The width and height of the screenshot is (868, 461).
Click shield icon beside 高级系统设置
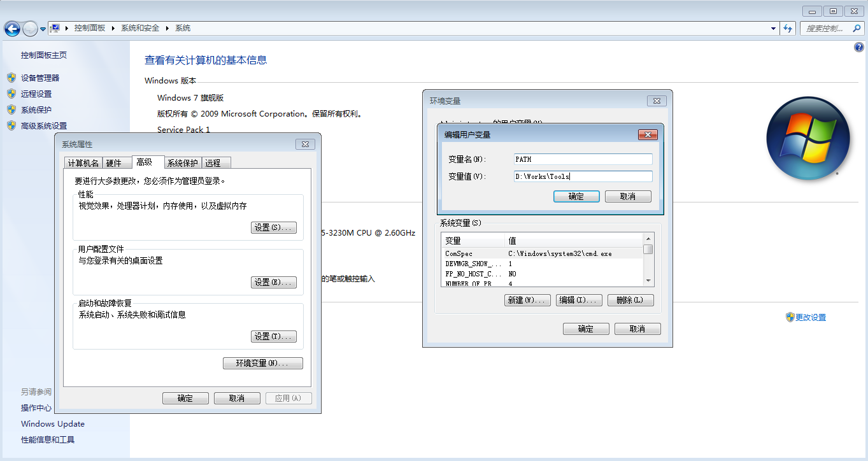(x=11, y=125)
